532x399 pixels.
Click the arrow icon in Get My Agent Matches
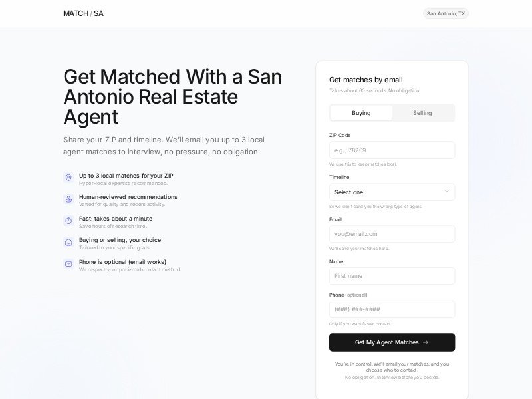[x=426, y=342]
